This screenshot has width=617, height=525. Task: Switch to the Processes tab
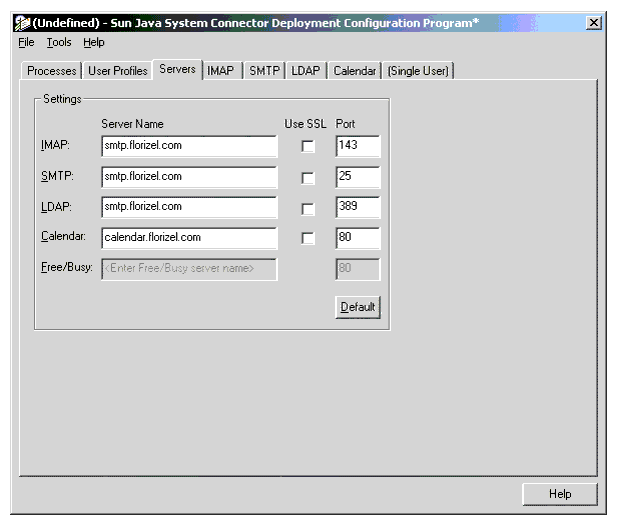52,71
